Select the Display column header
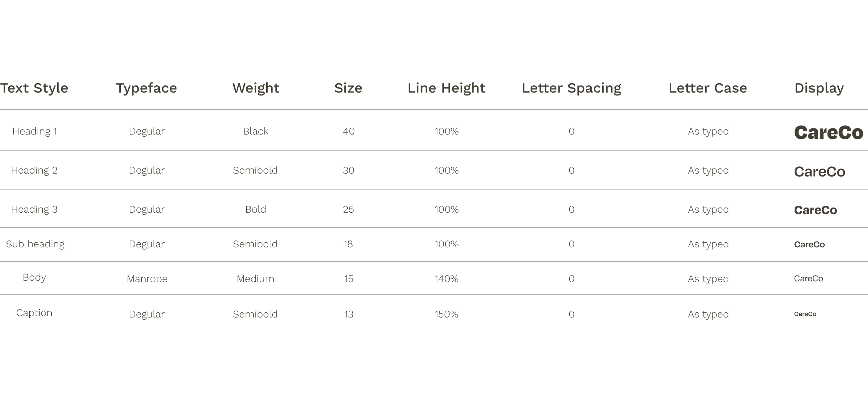 819,88
